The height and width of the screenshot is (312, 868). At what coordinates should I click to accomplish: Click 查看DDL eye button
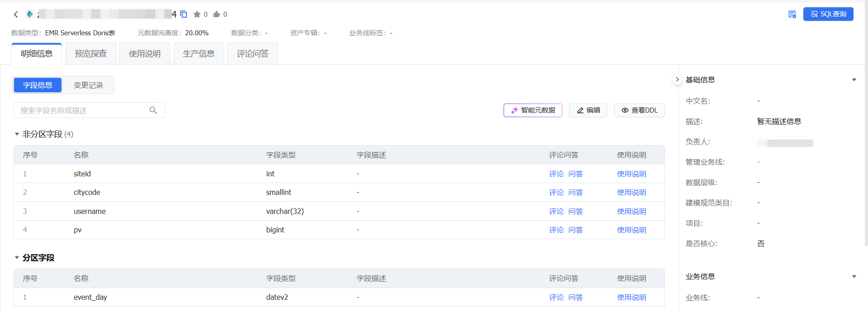[639, 110]
